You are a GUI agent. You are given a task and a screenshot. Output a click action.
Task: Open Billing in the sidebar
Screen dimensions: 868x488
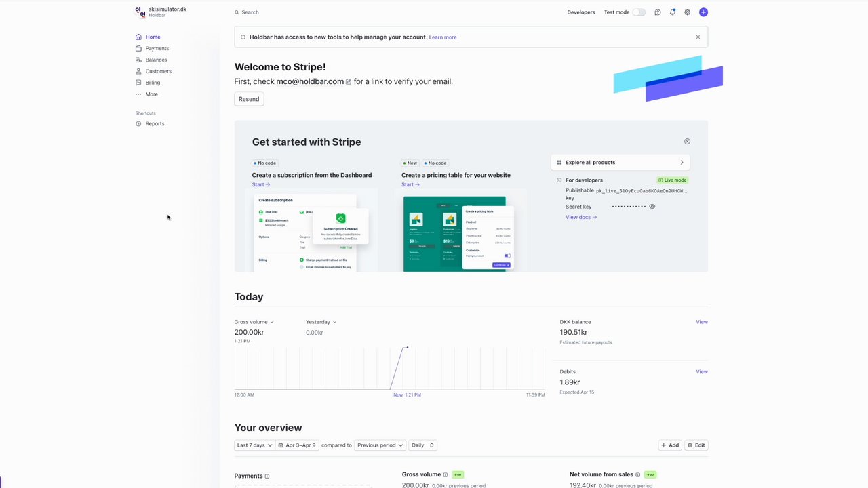153,83
